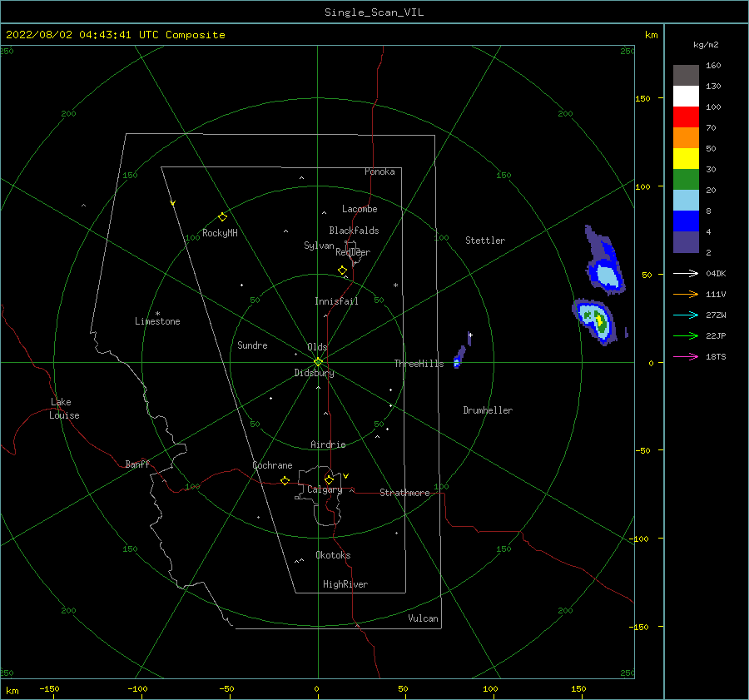Pick blue 4-8 legend color swatch

(686, 221)
